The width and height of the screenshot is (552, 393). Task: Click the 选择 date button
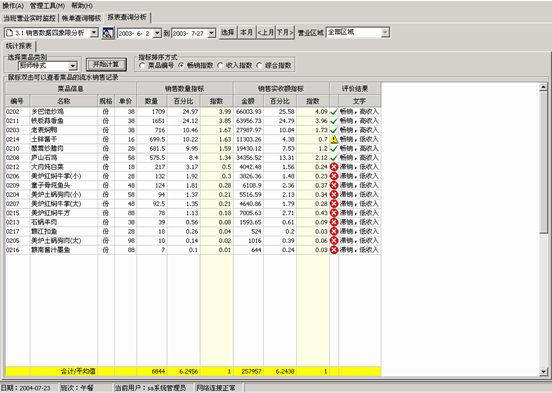point(228,32)
